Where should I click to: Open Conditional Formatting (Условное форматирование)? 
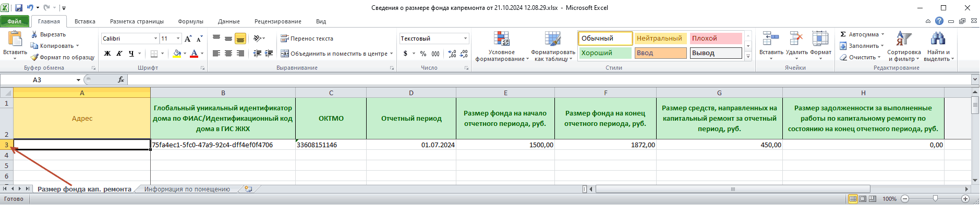point(502,46)
